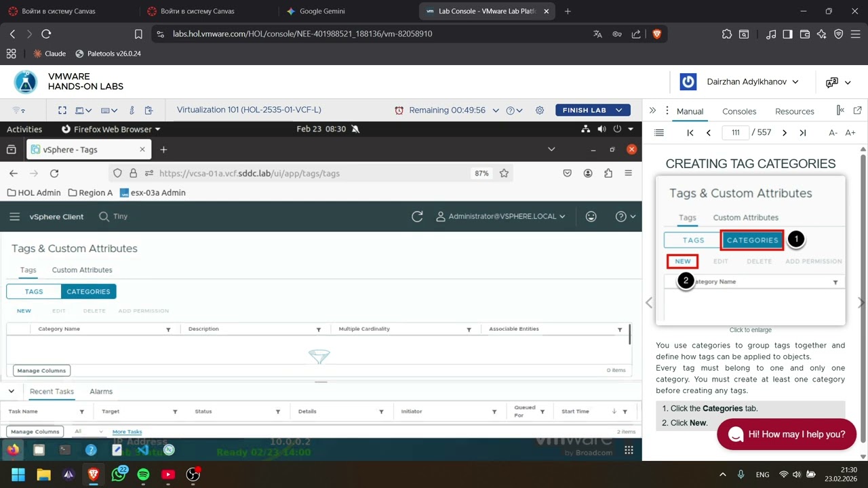Click the Firefox icon in Ubuntu dock
Image resolution: width=868 pixels, height=488 pixels.
tap(13, 449)
